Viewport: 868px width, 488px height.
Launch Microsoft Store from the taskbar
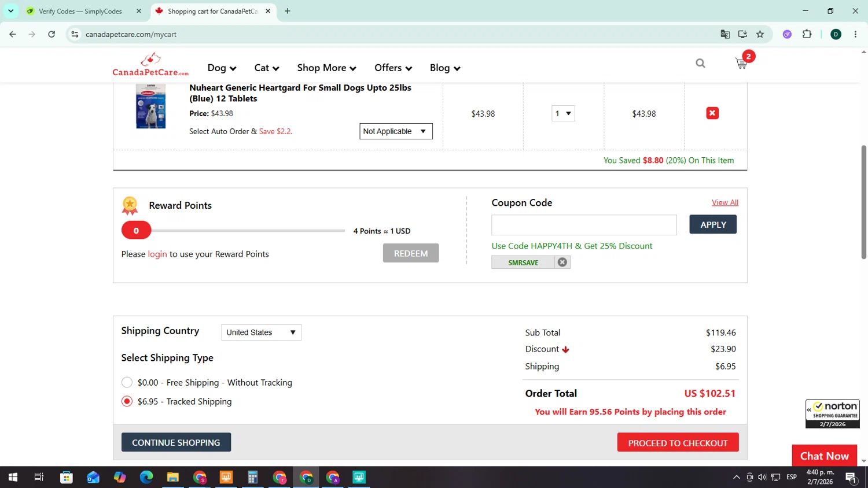[67, 477]
